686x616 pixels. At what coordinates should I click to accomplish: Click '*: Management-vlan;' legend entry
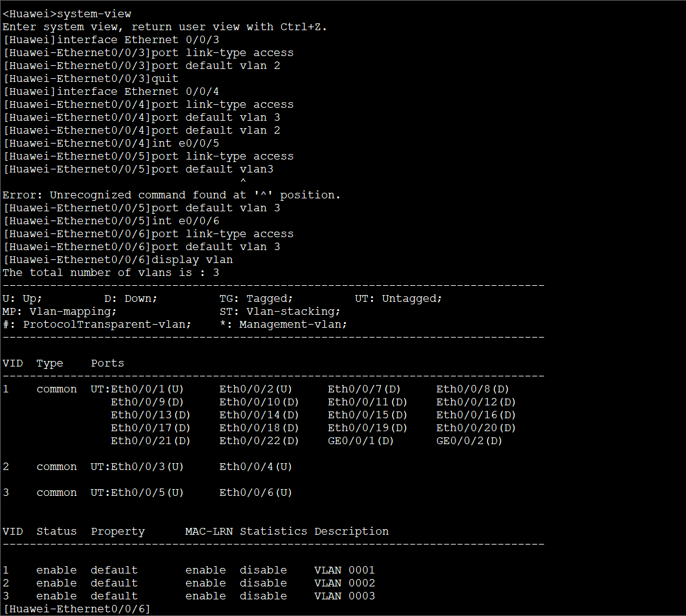[x=284, y=325]
